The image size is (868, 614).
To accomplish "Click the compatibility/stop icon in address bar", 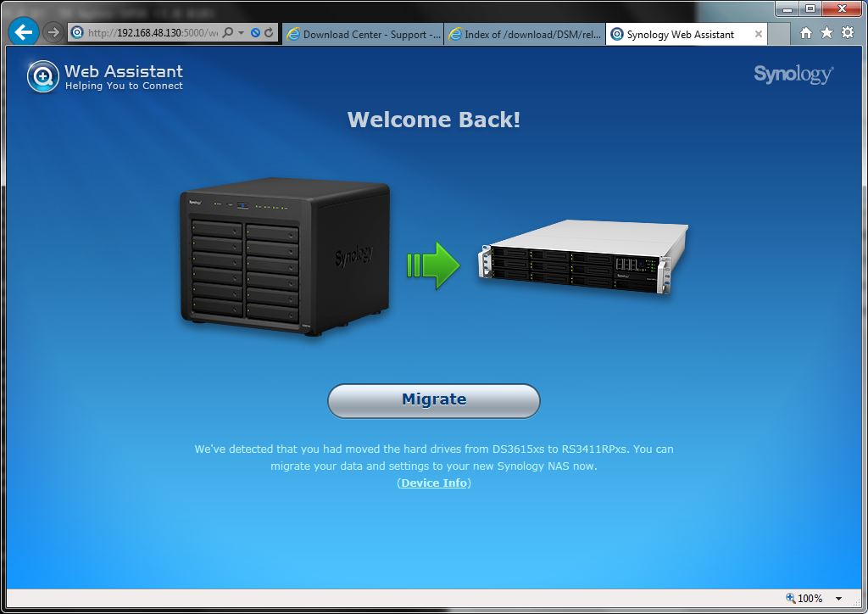I will pyautogui.click(x=255, y=33).
